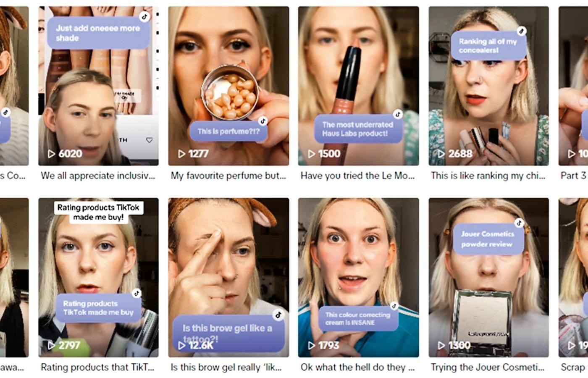This screenshot has width=588, height=378.
Task: Click caption 'We all appreciate inclusiv...'
Action: pos(98,176)
